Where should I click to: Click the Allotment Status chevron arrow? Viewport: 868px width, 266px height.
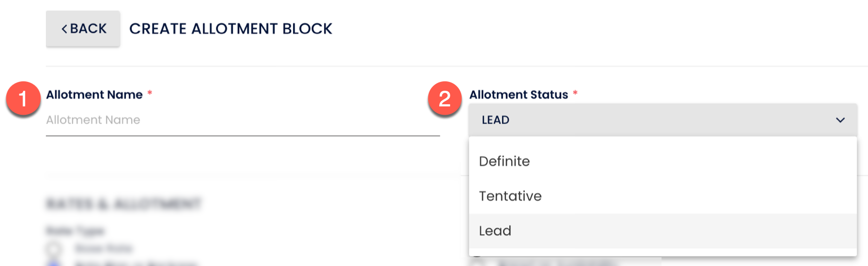(x=840, y=120)
